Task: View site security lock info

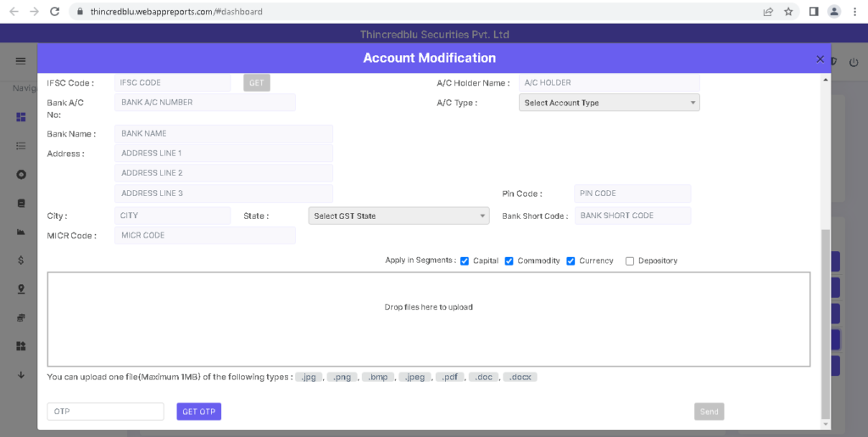Action: coord(80,11)
